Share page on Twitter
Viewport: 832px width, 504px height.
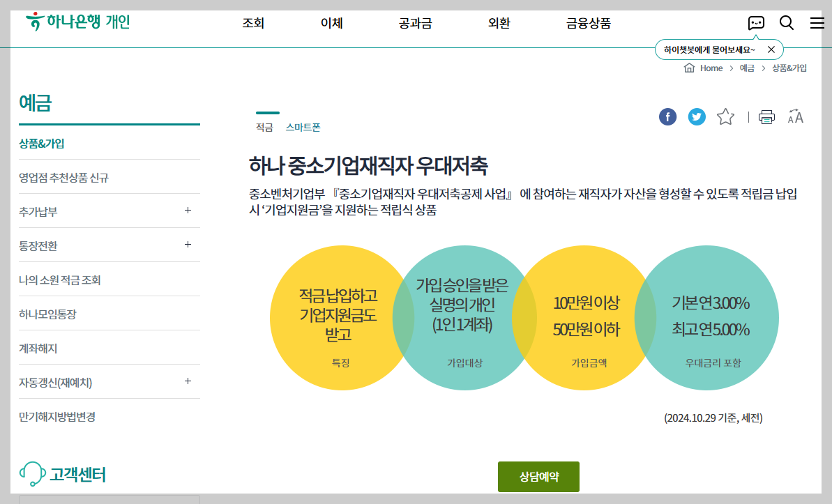point(697,116)
